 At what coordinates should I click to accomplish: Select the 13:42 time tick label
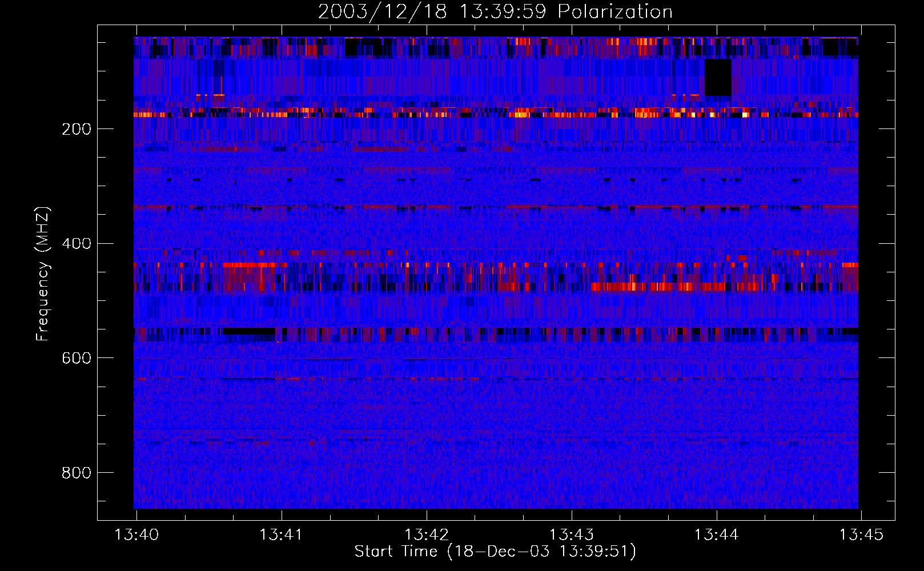(426, 534)
